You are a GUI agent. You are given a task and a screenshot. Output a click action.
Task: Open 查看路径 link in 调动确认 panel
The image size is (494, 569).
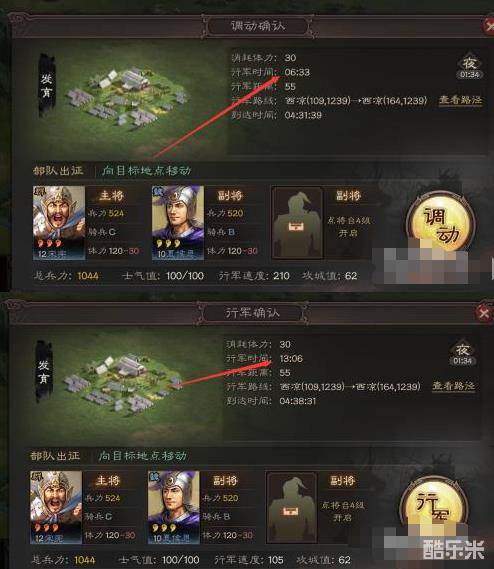(x=460, y=100)
